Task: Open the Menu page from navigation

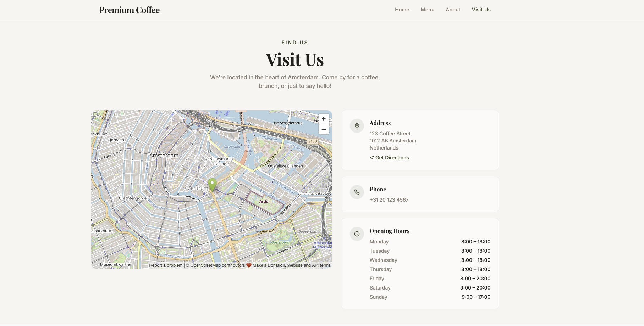Action: [x=427, y=10]
